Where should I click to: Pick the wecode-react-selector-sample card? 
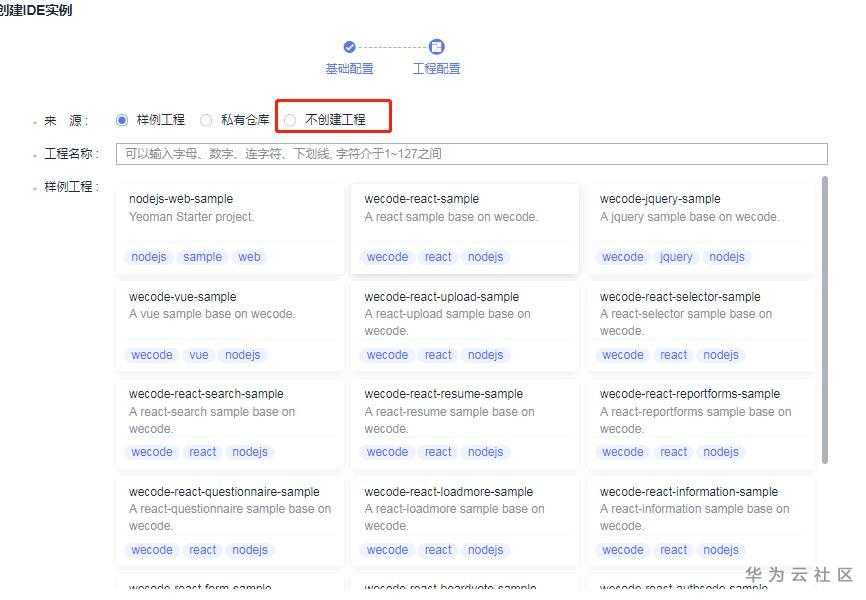click(701, 327)
